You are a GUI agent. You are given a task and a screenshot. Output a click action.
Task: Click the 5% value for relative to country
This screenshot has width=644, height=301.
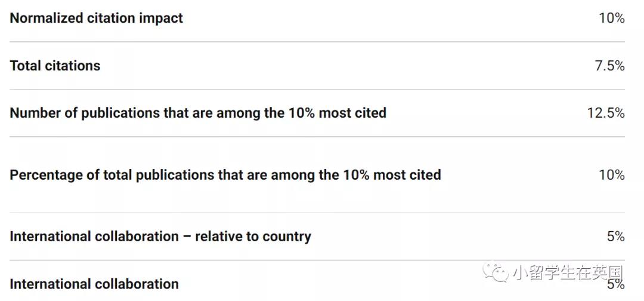click(x=615, y=237)
